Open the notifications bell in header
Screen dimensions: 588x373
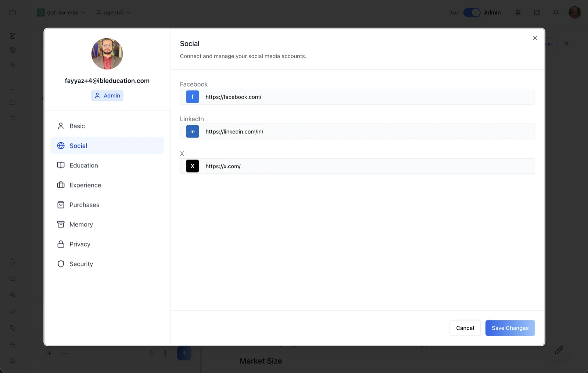point(556,12)
